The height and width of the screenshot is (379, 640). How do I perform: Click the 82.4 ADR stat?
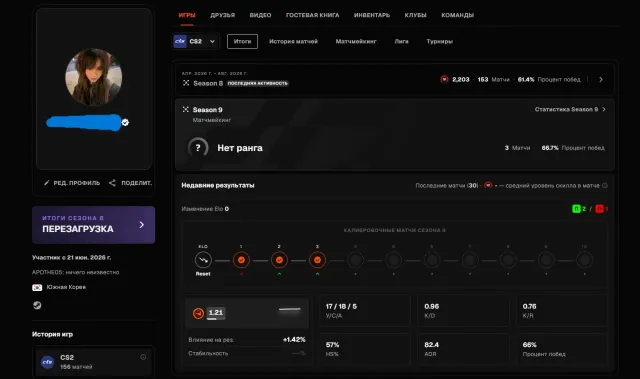pos(463,349)
